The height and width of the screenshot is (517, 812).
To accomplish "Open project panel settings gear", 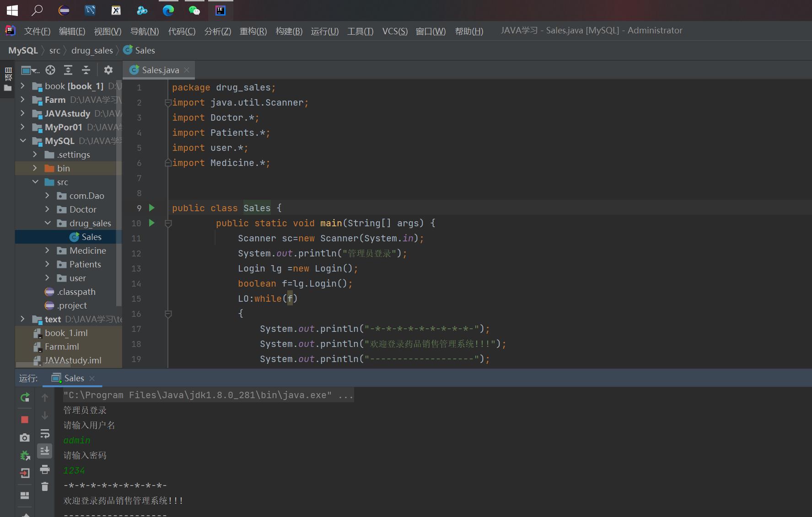I will click(x=108, y=70).
